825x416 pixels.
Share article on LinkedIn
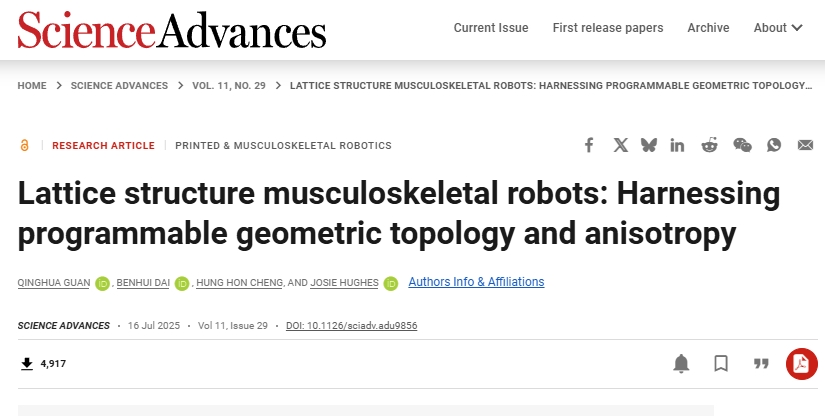678,145
